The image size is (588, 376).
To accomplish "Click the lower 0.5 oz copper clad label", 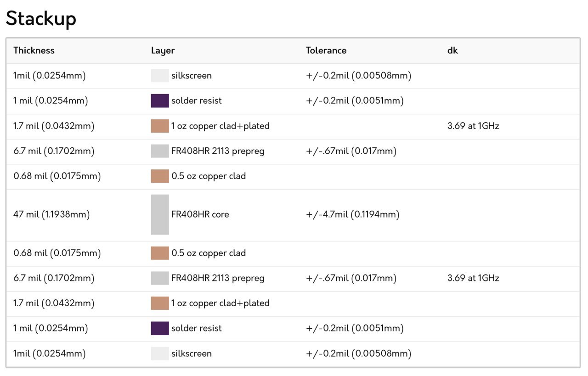I will coord(209,253).
